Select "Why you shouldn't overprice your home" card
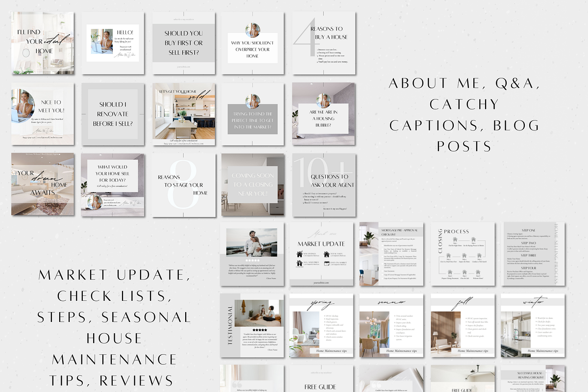The image size is (588, 392). [253, 43]
